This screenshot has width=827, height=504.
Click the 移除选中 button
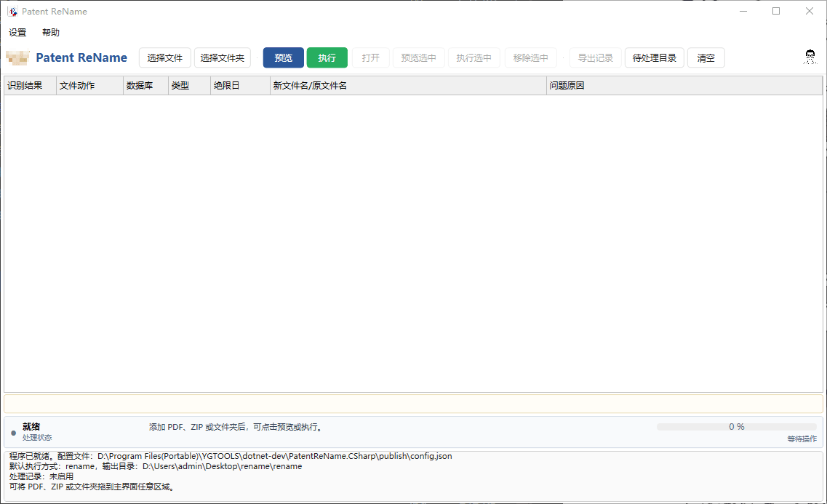click(x=530, y=58)
